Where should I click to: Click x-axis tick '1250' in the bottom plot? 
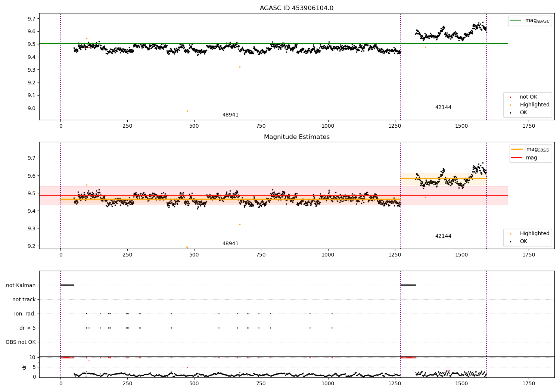395,383
